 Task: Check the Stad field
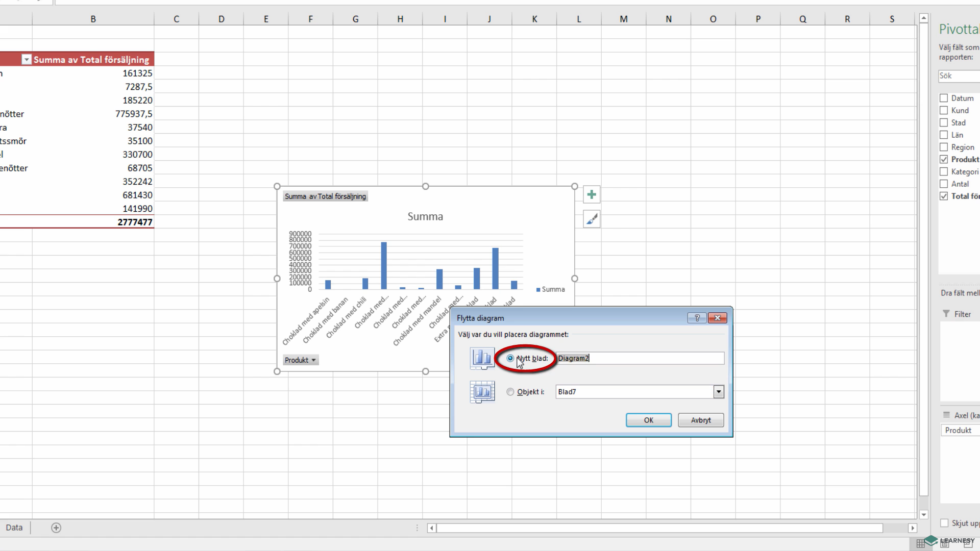pos(944,122)
